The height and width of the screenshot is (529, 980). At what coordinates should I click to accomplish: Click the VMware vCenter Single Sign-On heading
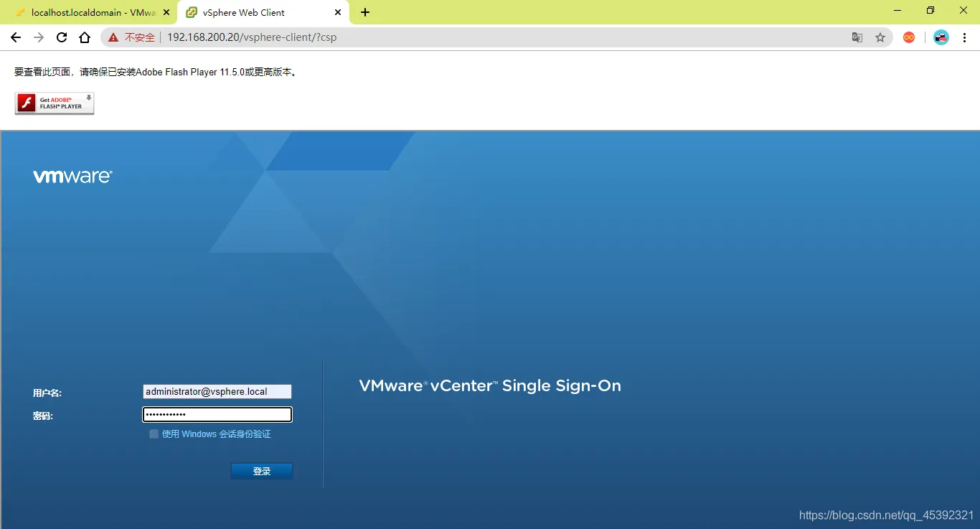click(x=490, y=386)
